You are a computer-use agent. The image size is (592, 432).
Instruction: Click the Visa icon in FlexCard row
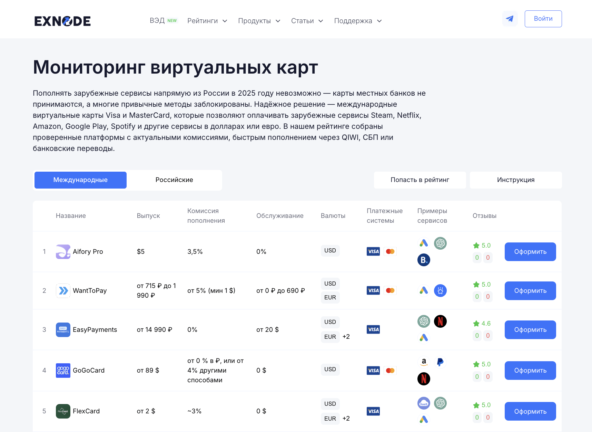373,411
